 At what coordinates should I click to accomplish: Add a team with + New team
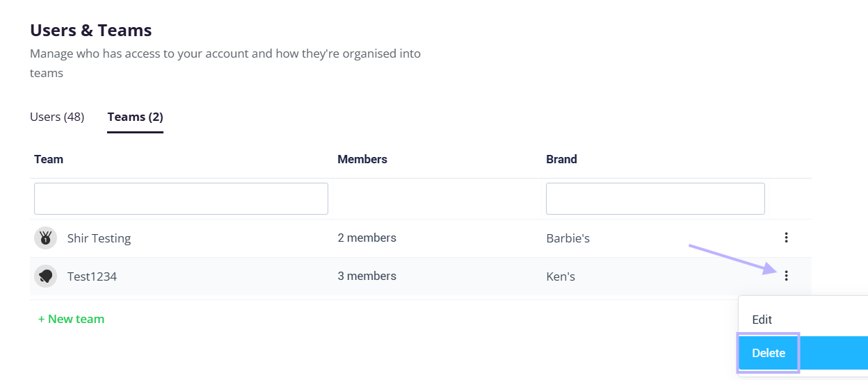click(71, 319)
